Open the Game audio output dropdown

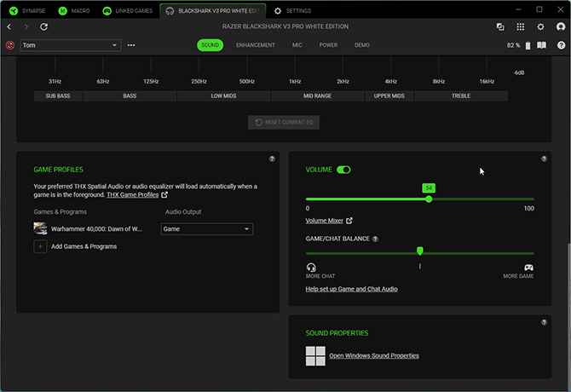tap(207, 229)
